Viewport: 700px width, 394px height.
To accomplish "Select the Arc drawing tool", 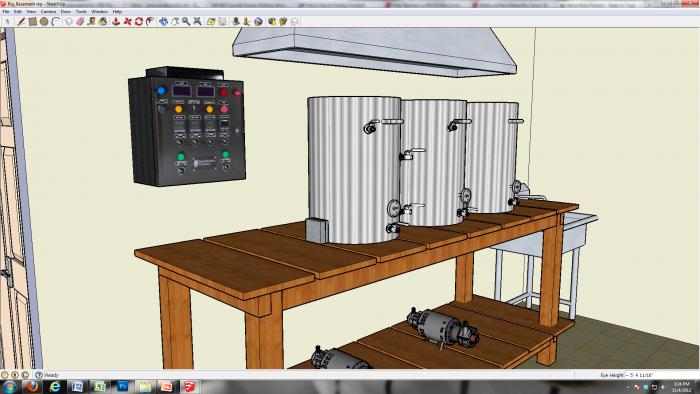I will (55, 21).
